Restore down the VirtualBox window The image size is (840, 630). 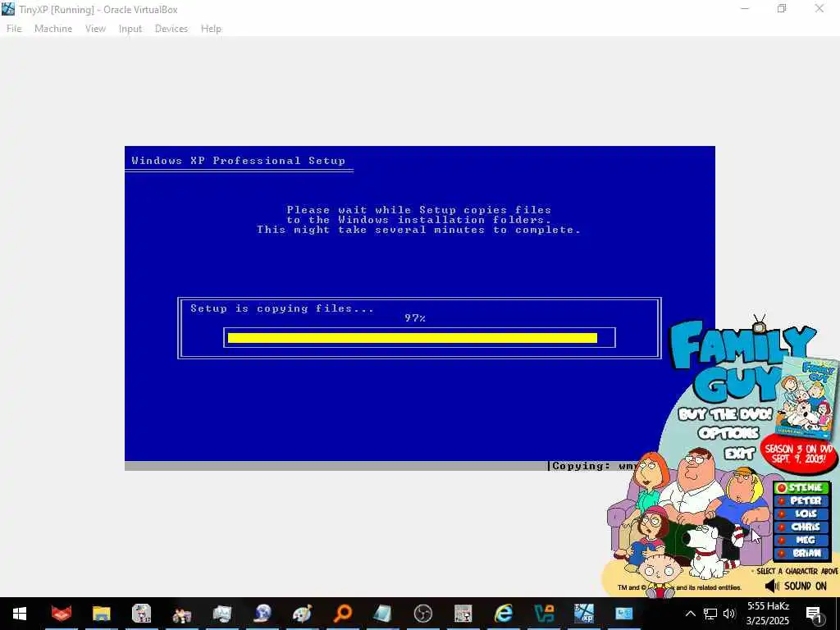click(x=782, y=8)
